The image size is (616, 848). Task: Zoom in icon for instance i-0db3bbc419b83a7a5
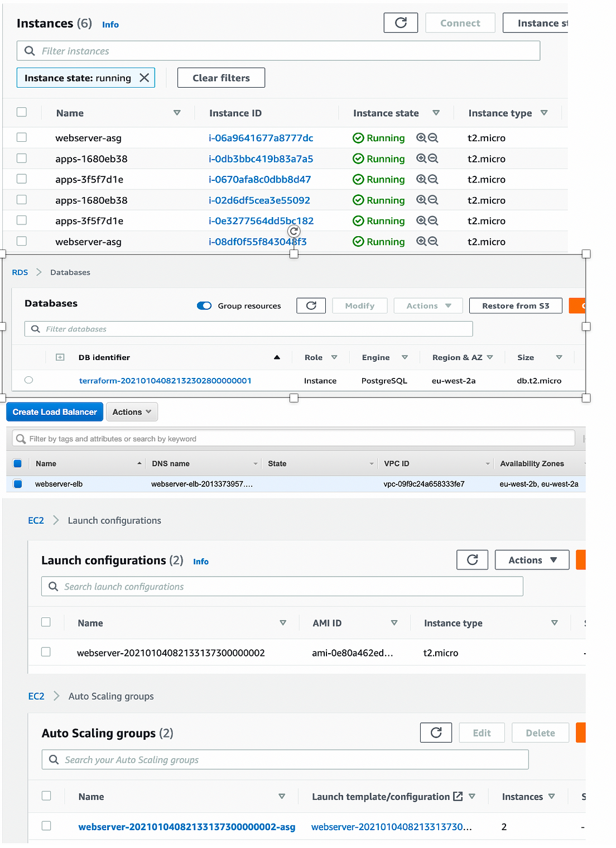[421, 159]
